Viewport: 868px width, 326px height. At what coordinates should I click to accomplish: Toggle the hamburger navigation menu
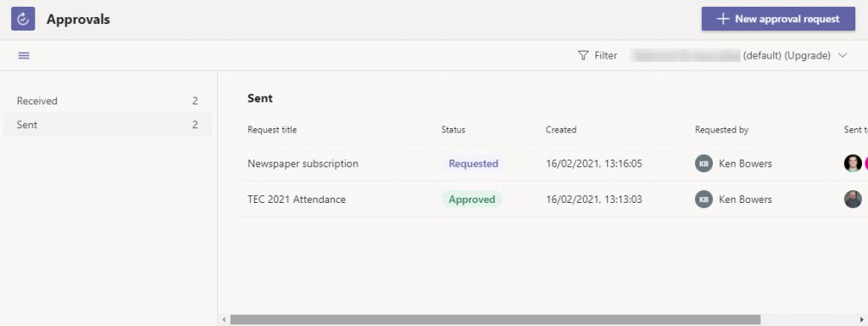coord(24,55)
